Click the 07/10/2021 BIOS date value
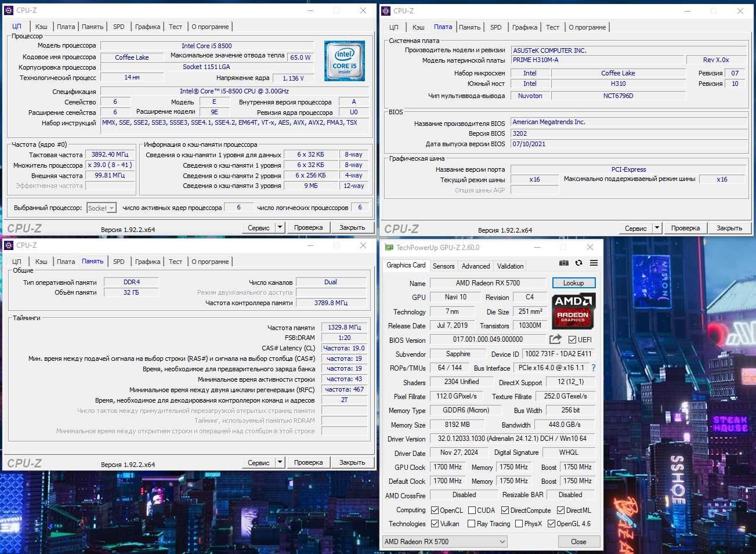756x554 pixels. [x=628, y=144]
